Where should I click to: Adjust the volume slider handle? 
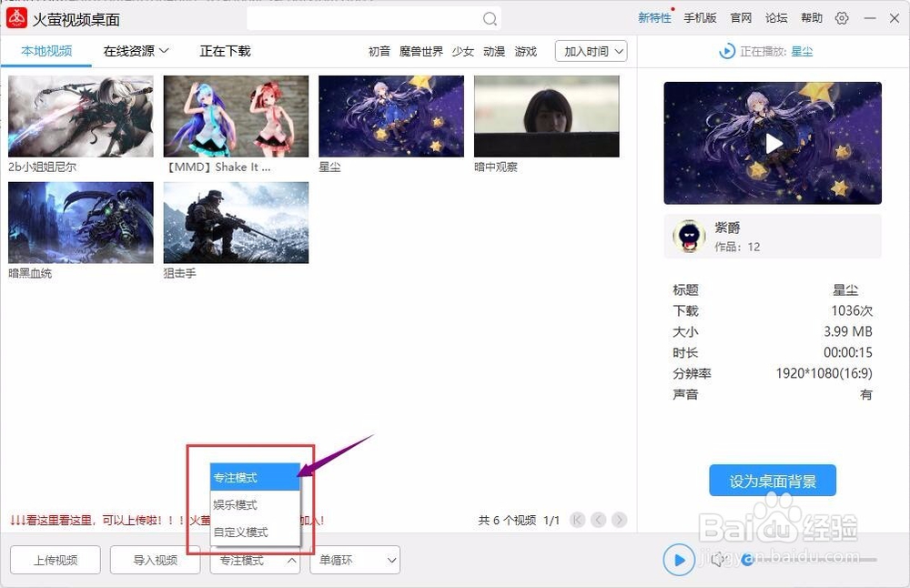747,560
